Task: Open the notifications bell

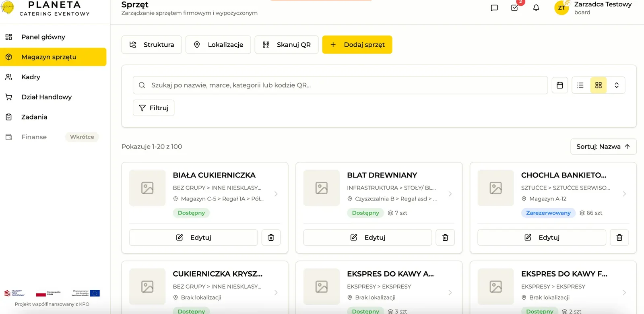Action: pos(536,8)
